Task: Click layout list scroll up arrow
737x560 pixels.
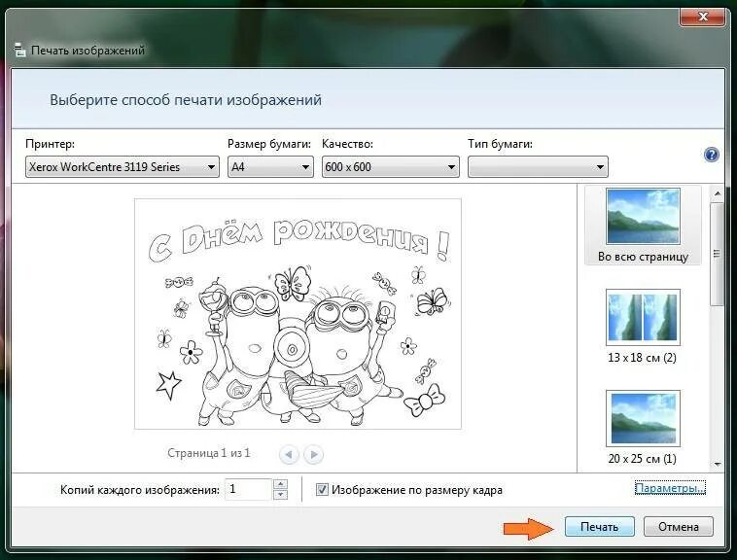Action: (718, 193)
